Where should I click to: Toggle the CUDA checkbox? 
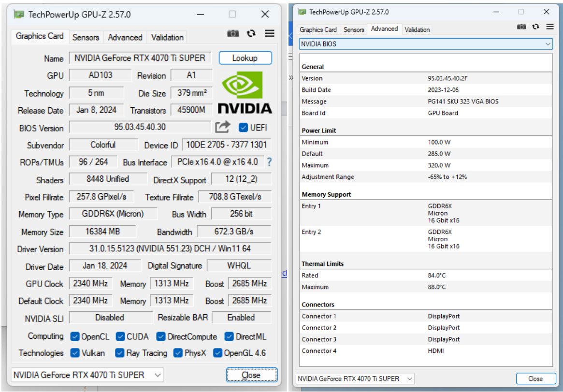click(x=120, y=336)
